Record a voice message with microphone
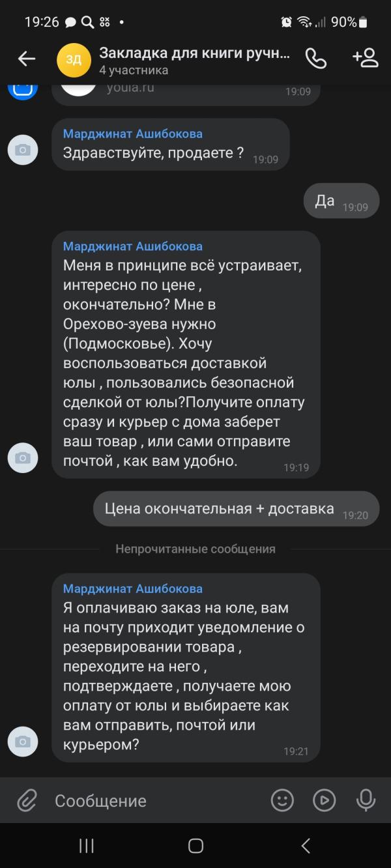 pos(366,800)
